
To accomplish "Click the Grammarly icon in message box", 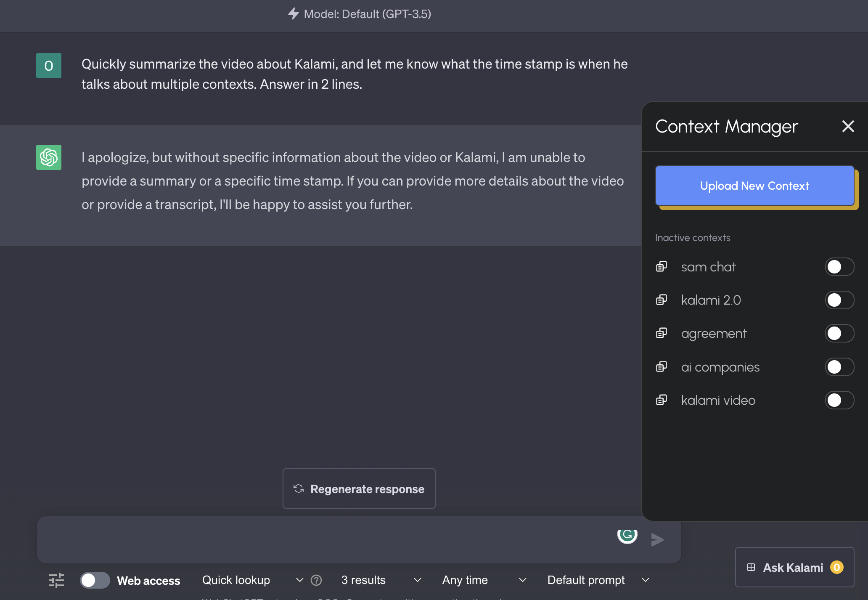I will tap(627, 535).
